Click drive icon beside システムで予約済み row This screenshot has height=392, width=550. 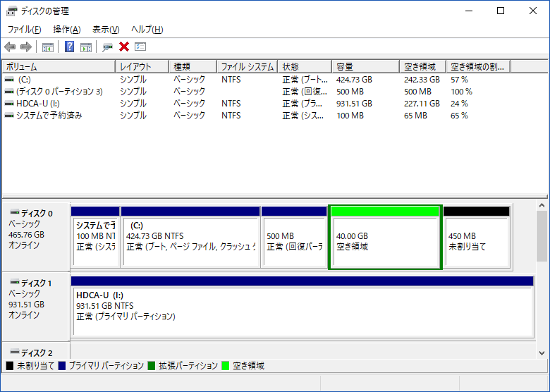[9, 116]
